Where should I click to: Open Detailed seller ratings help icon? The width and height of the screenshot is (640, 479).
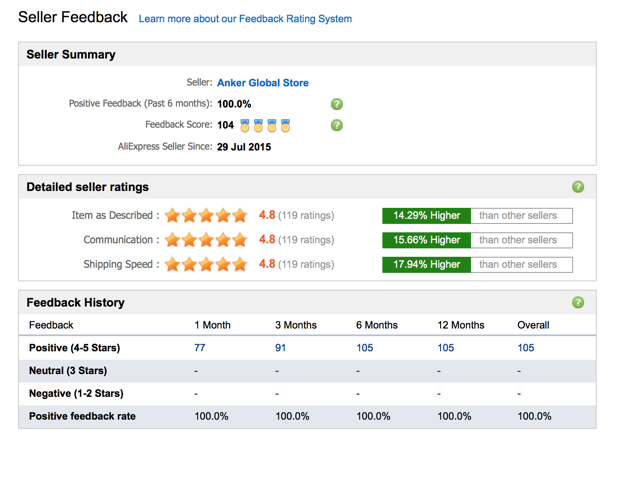pos(578,187)
